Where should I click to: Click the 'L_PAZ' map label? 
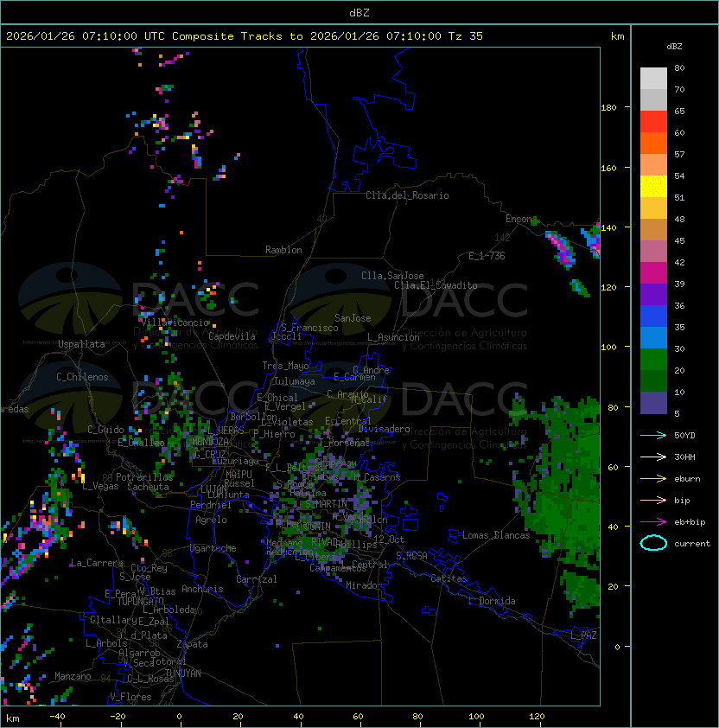point(583,635)
